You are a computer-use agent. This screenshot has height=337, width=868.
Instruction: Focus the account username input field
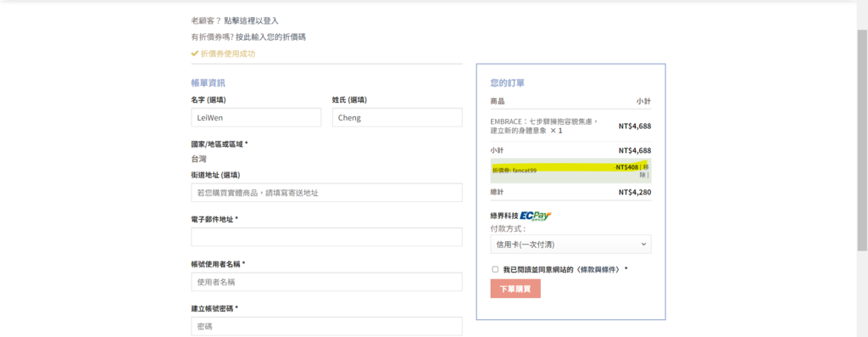(x=326, y=282)
